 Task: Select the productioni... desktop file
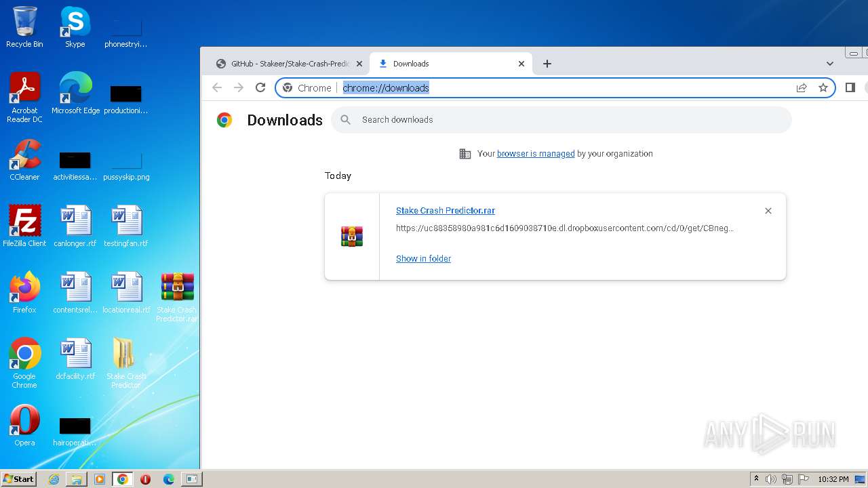pyautogui.click(x=126, y=99)
